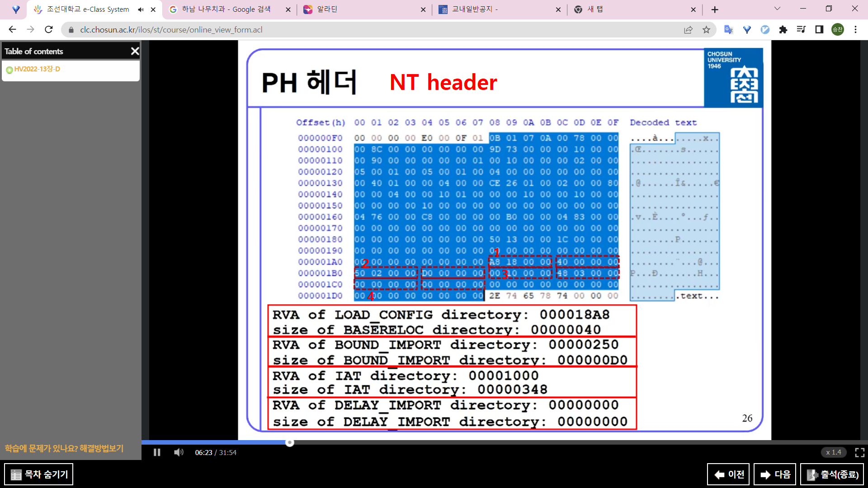Go forward in browser history
Screen dimensions: 868x488
tap(30, 29)
